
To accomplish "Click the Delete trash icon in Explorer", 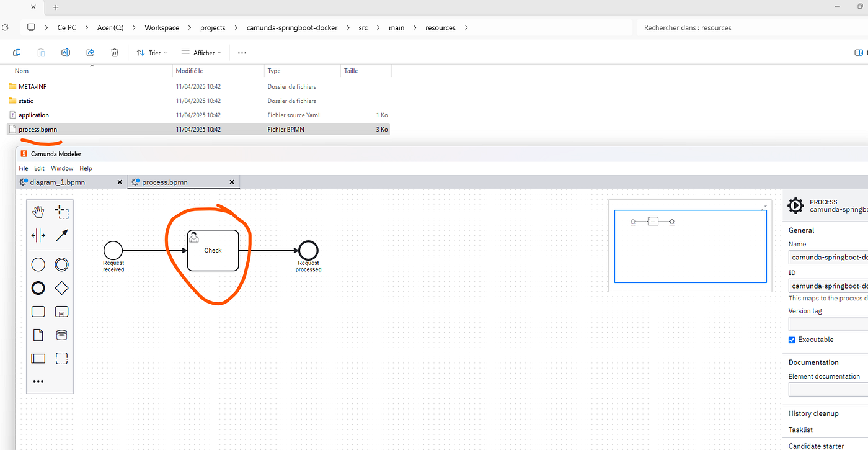I will [115, 53].
